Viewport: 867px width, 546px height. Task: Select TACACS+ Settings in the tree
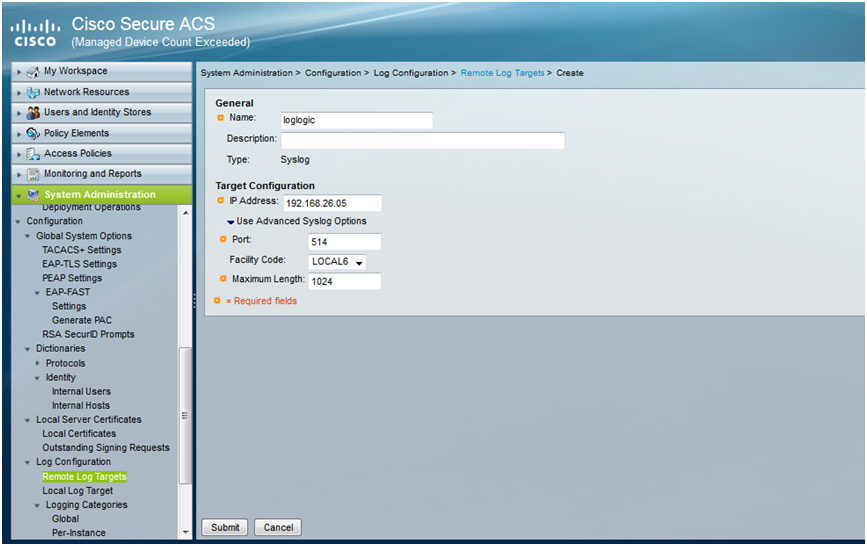click(82, 250)
